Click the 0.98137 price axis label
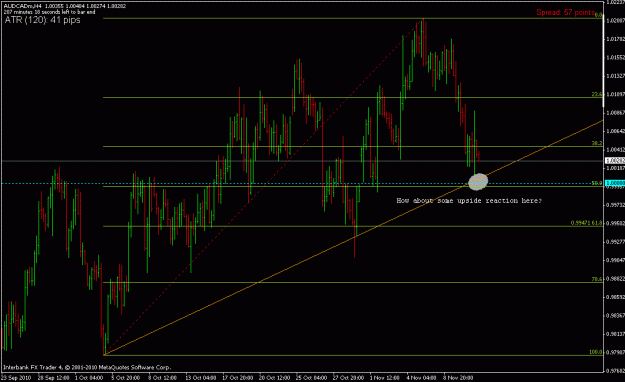 (x=615, y=334)
